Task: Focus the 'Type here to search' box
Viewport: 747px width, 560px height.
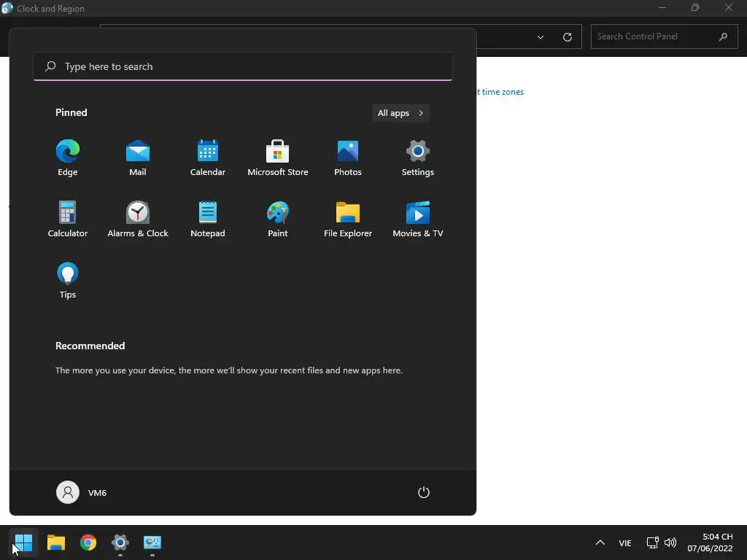Action: coord(243,66)
